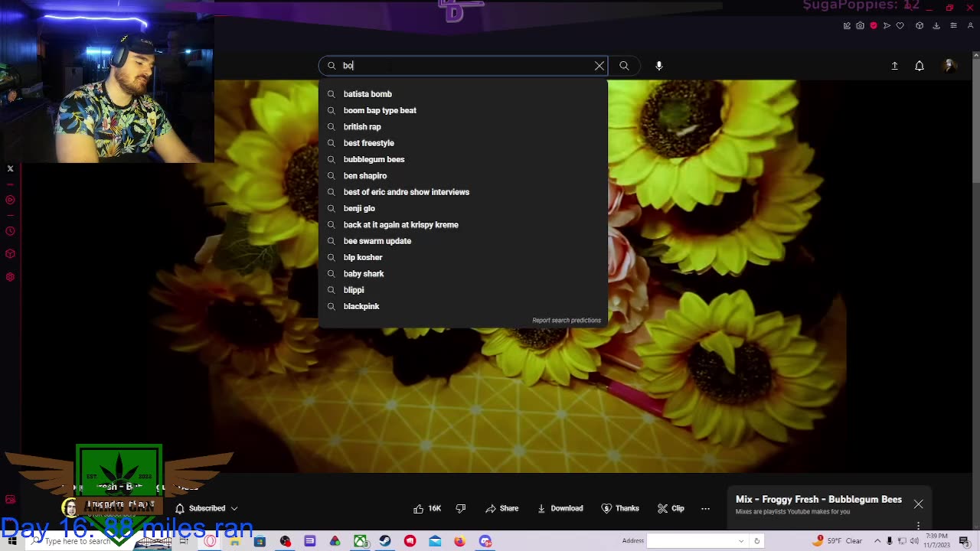Open the Windows Start menu
980x551 pixels.
tap(12, 541)
